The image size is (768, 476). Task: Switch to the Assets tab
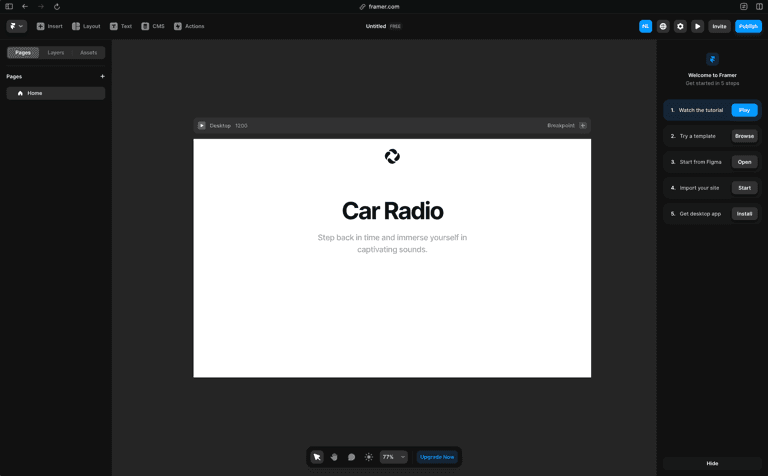point(89,52)
